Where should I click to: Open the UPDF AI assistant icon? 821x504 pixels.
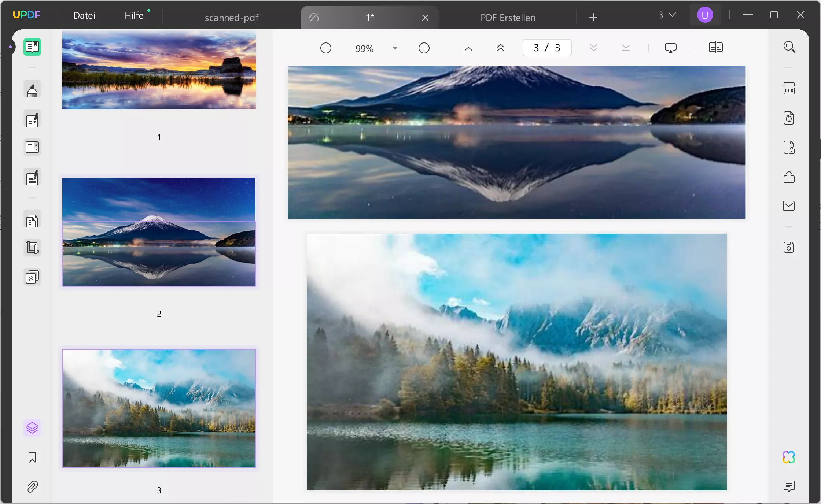point(789,457)
